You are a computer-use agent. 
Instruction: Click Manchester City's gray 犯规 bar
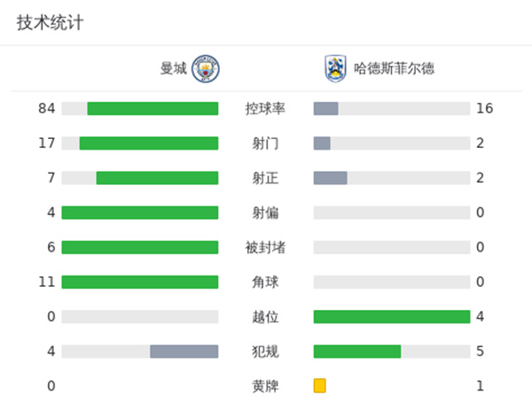coord(184,352)
